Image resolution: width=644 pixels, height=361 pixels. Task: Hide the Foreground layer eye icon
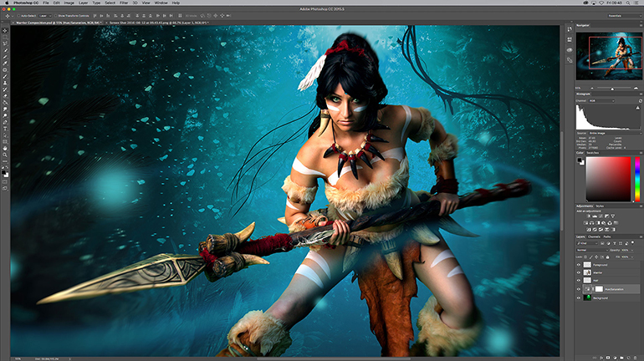[579, 265]
